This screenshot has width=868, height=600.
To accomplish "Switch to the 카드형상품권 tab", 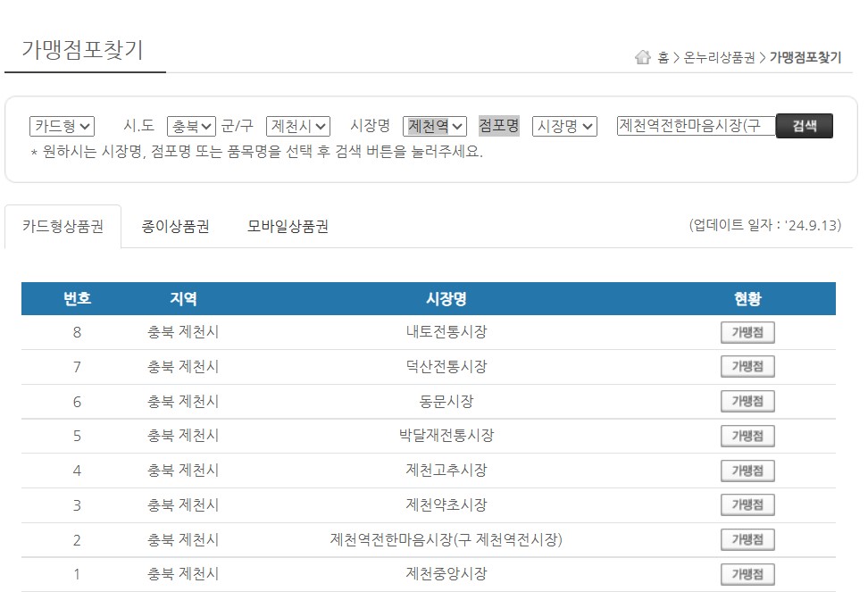I will (63, 227).
